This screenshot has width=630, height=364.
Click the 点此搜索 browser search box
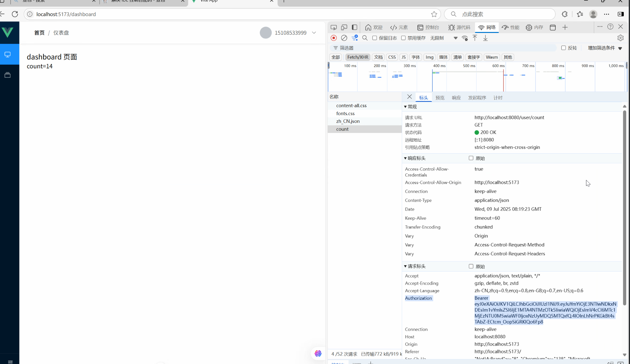[x=499, y=14]
